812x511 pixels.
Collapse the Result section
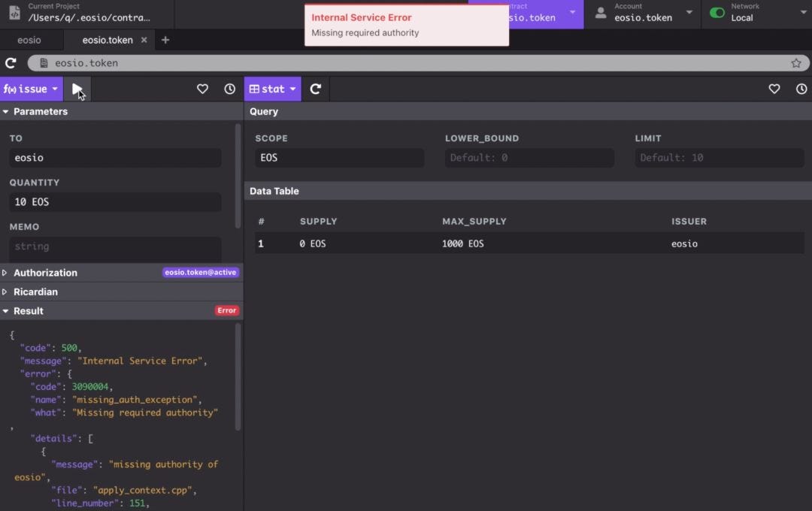tap(6, 311)
